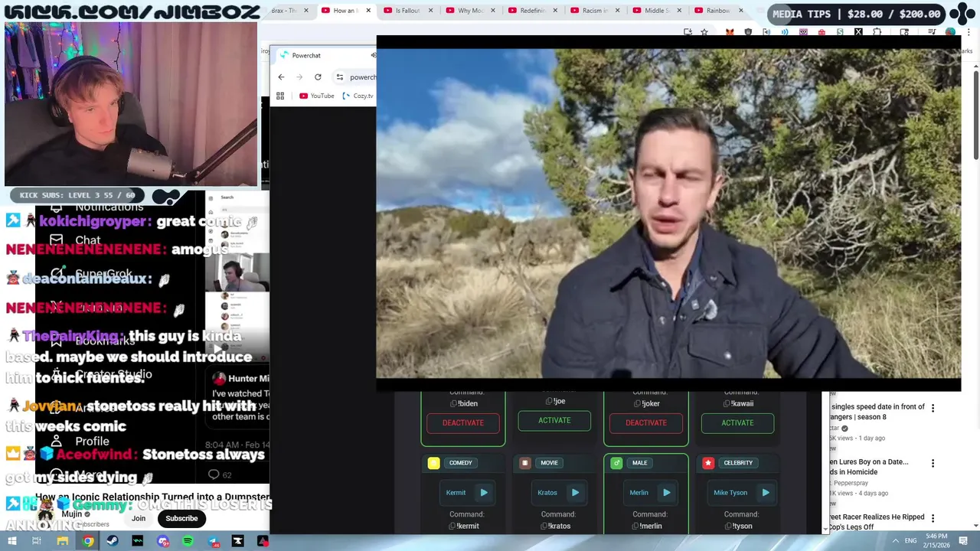980x551 pixels.
Task: Open options for 'Lures Boy on a Date' video
Action: [x=933, y=464]
